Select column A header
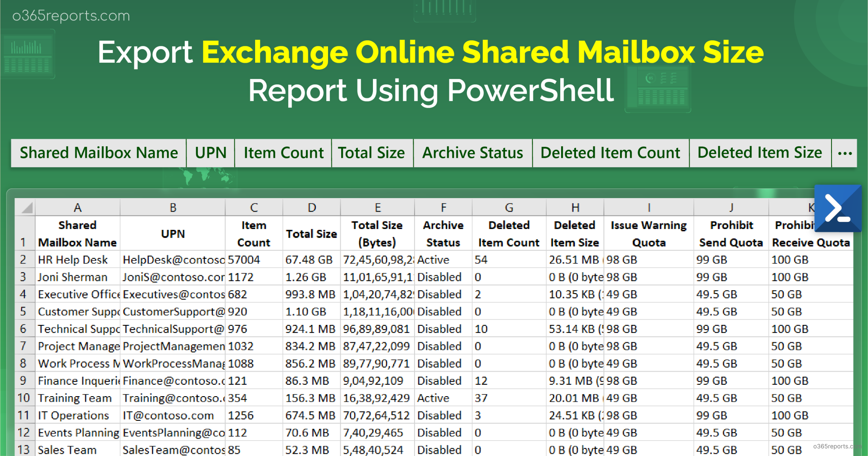This screenshot has height=456, width=868. click(78, 207)
